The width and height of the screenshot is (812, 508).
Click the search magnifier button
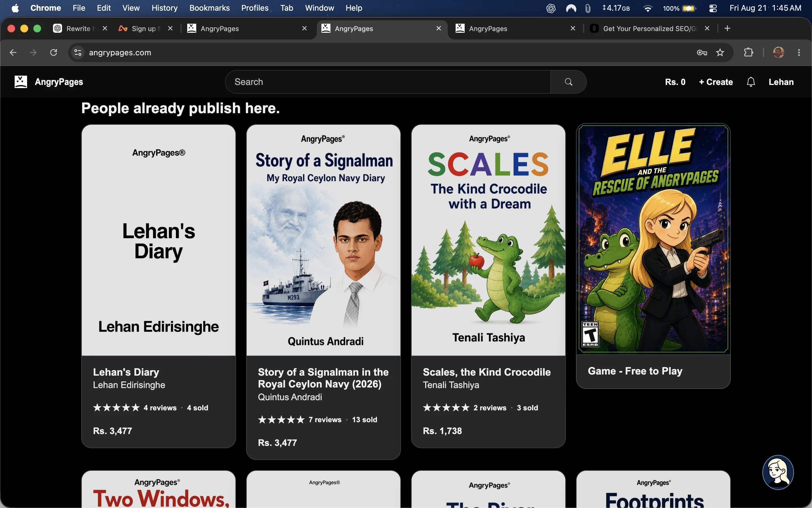(x=568, y=82)
